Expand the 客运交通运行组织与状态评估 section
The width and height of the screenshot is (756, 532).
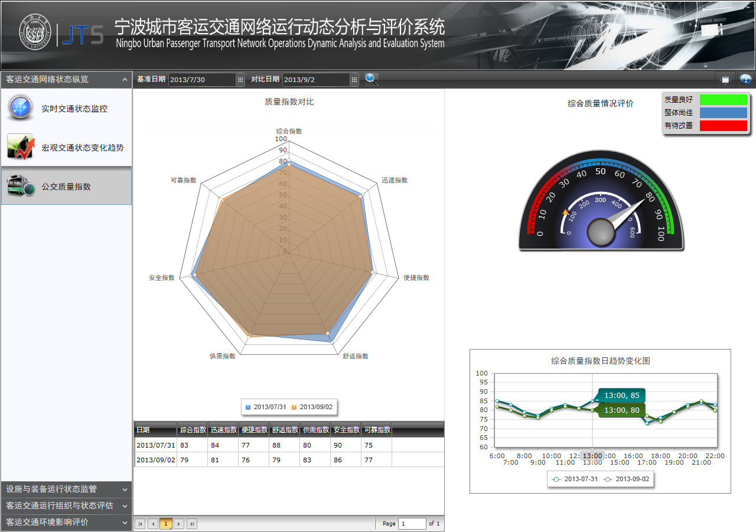click(66, 506)
